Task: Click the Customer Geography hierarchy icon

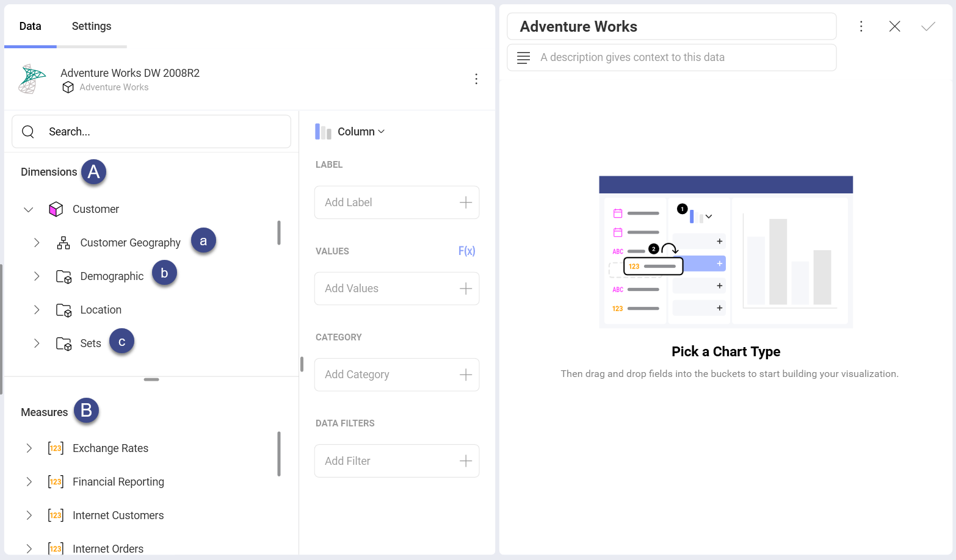Action: [x=63, y=243]
